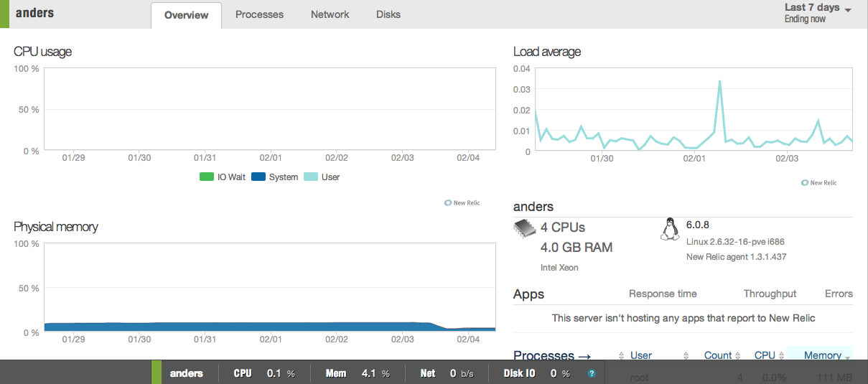Sort processes by Count column
The image size is (868, 384).
[x=718, y=355]
